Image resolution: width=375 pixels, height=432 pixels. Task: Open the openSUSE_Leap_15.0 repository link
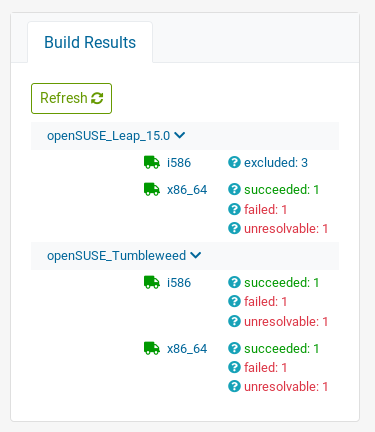(108, 136)
